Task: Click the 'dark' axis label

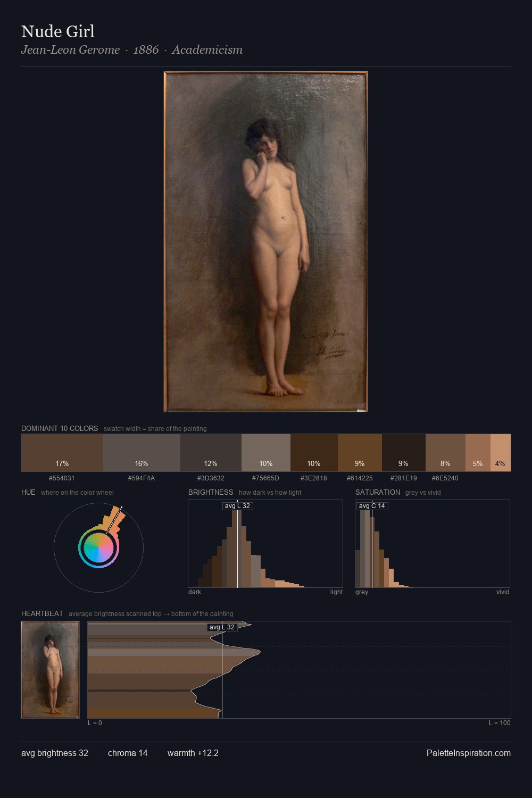Action: pos(195,592)
